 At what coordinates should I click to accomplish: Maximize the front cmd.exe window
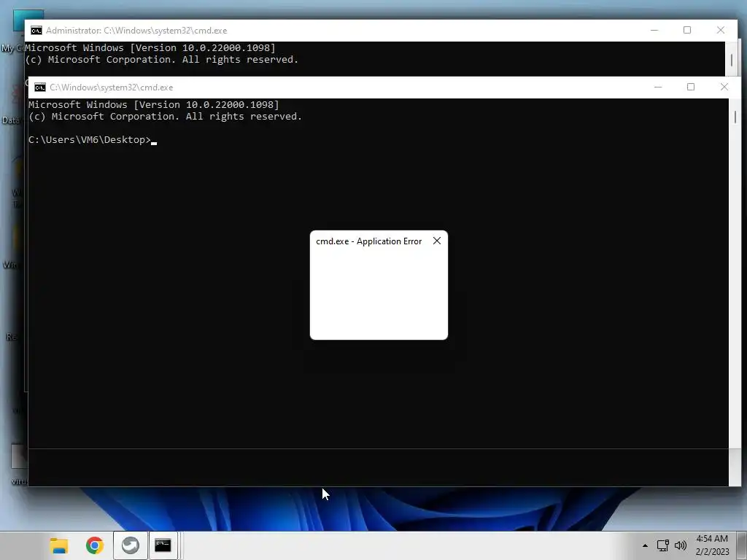coord(691,87)
